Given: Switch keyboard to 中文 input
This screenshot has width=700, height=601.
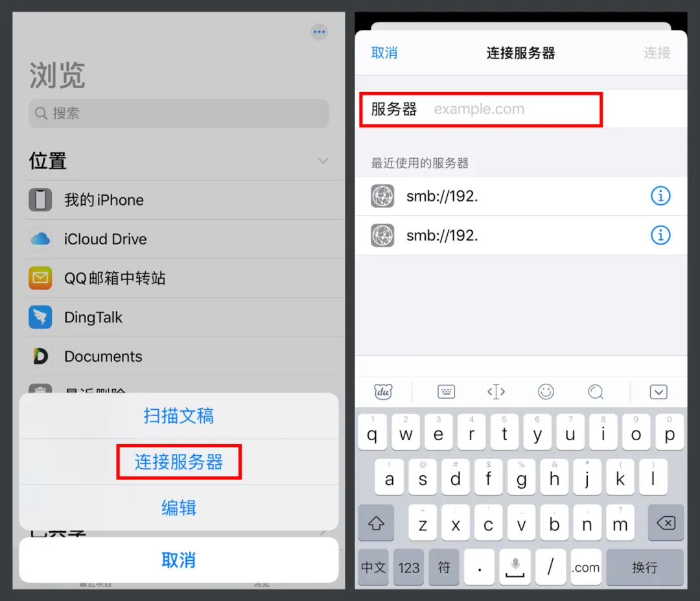Looking at the screenshot, I should [373, 567].
